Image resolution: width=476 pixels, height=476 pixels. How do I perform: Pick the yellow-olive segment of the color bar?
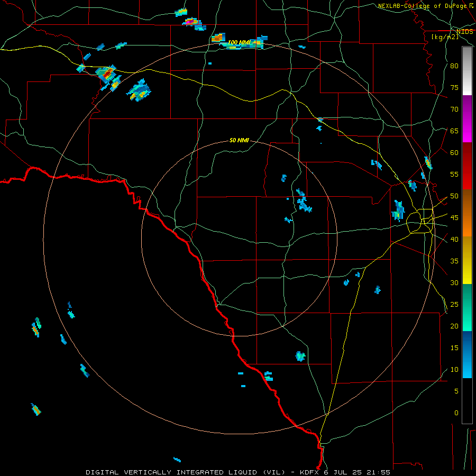467,260
